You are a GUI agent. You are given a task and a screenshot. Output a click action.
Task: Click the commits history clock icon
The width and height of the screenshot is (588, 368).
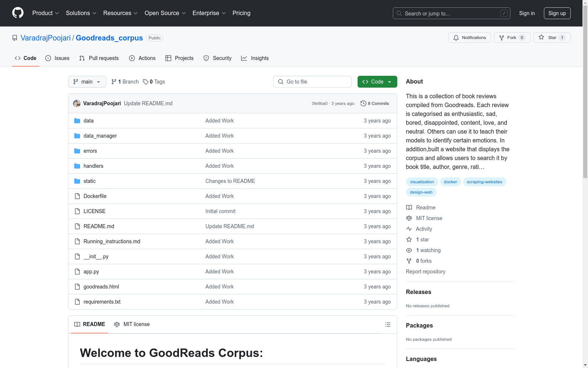click(x=363, y=103)
